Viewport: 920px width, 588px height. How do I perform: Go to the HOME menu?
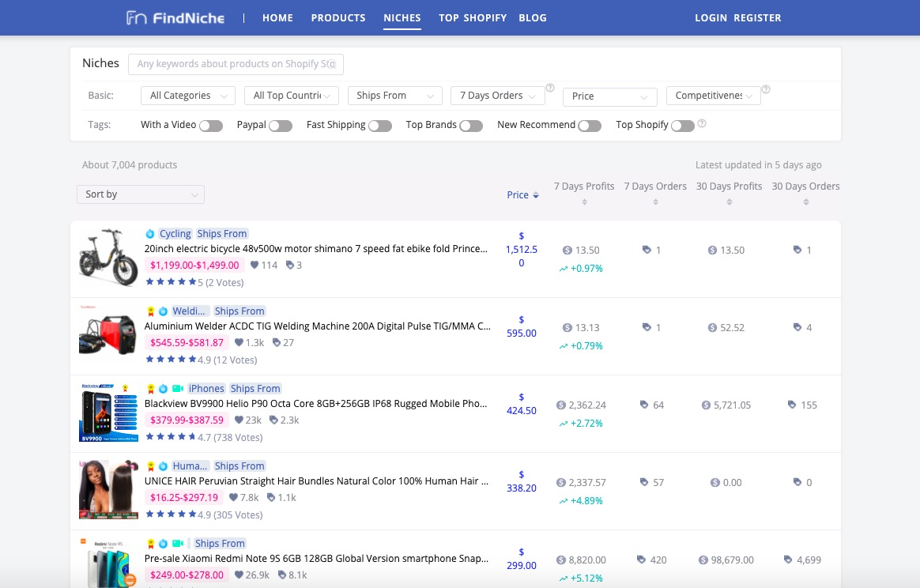click(x=277, y=17)
